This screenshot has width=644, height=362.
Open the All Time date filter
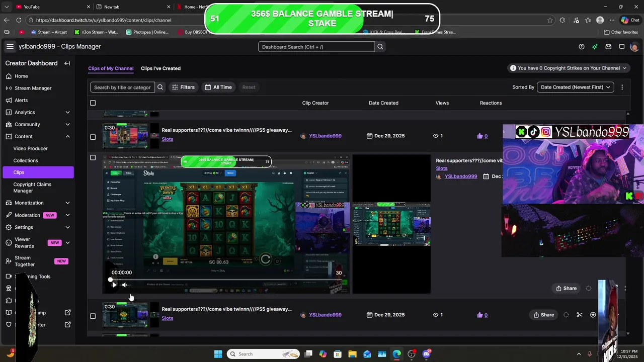tap(218, 87)
